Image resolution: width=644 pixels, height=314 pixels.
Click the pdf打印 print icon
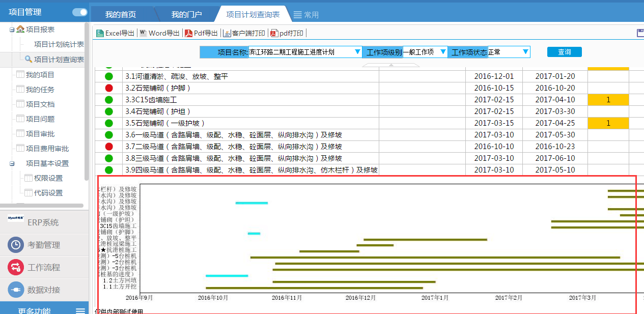pyautogui.click(x=274, y=33)
